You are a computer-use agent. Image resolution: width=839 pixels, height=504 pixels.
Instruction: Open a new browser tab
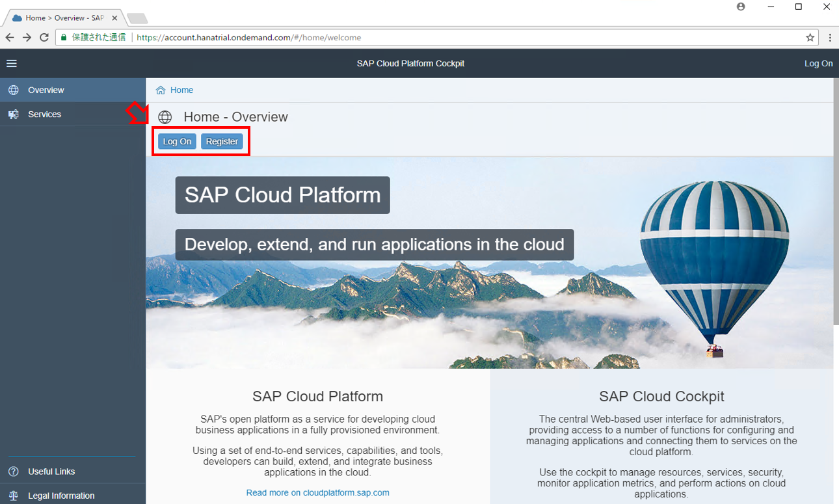click(x=137, y=18)
